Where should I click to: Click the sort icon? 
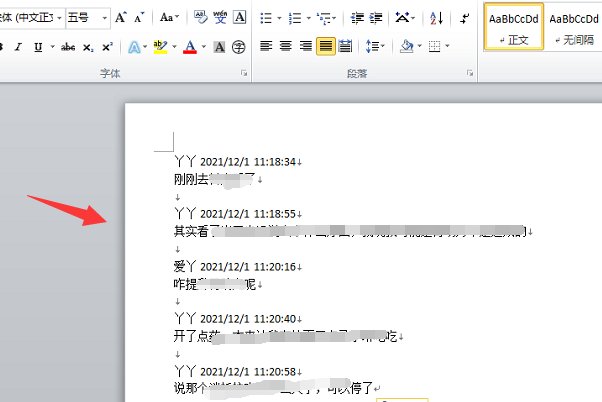pos(435,17)
